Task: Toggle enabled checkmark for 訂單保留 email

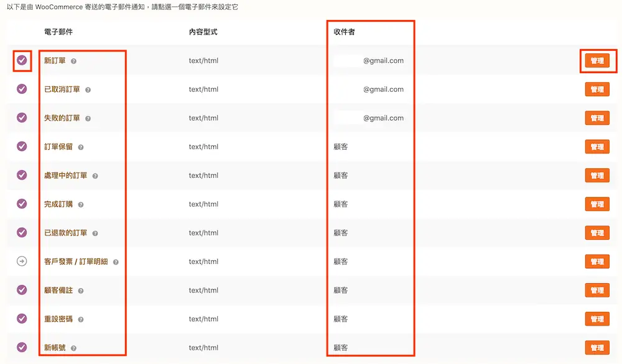Action: pos(22,147)
